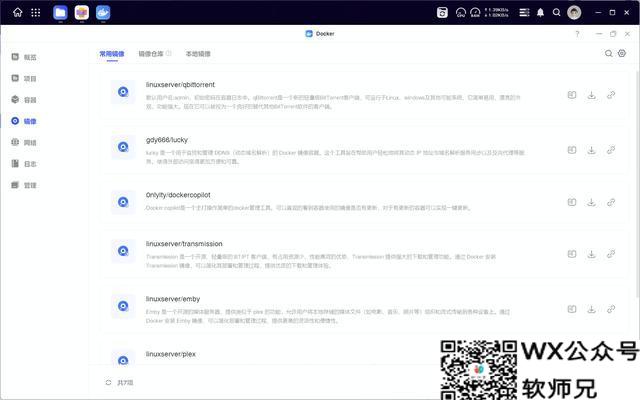Select the 0nlylty/dockercopilot title text

[x=178, y=195]
